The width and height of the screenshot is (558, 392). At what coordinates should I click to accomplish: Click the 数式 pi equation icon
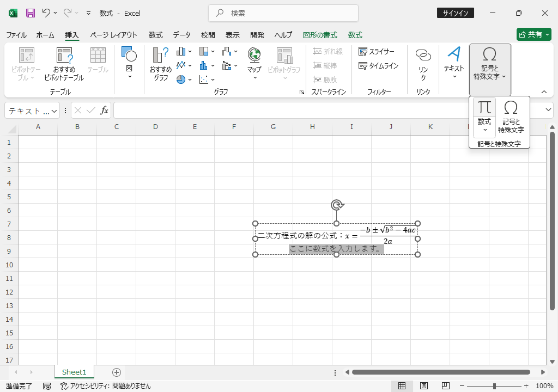[484, 107]
